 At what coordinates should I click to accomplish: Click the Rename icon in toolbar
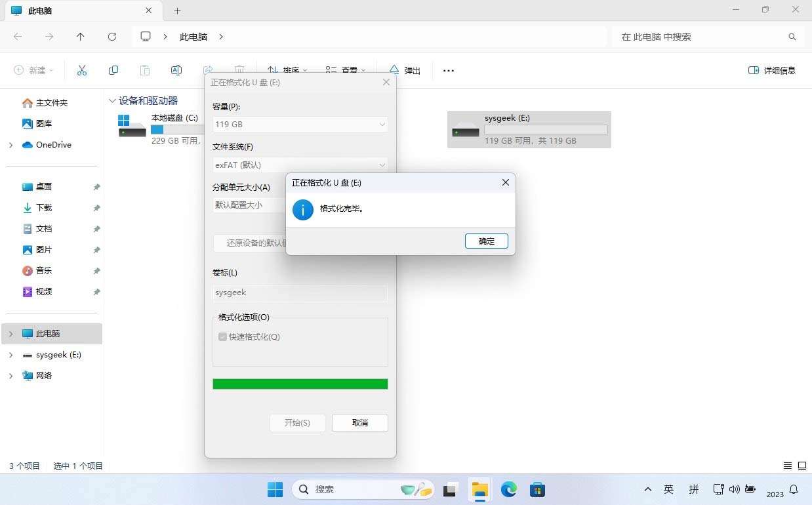point(176,70)
